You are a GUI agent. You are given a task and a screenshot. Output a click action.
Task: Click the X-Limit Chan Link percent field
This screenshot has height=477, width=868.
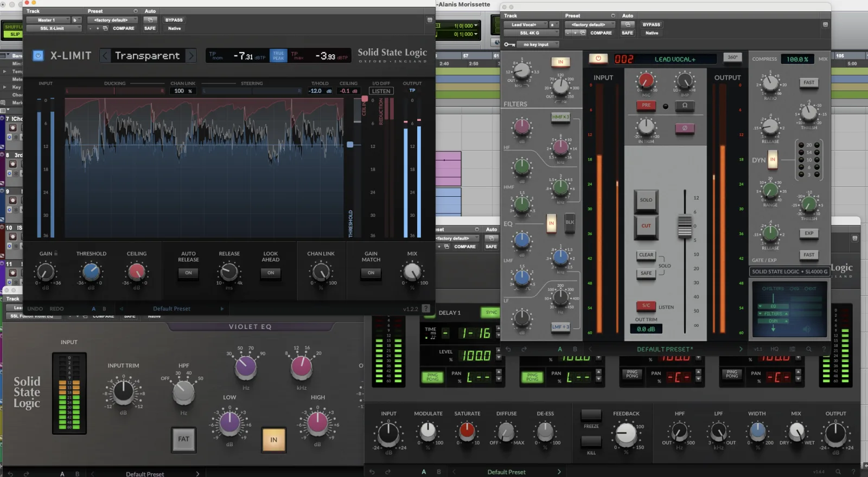[182, 91]
